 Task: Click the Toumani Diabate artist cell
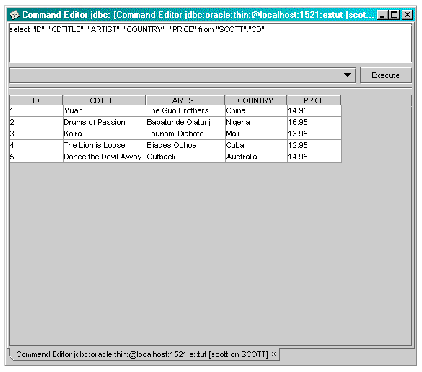click(x=185, y=134)
